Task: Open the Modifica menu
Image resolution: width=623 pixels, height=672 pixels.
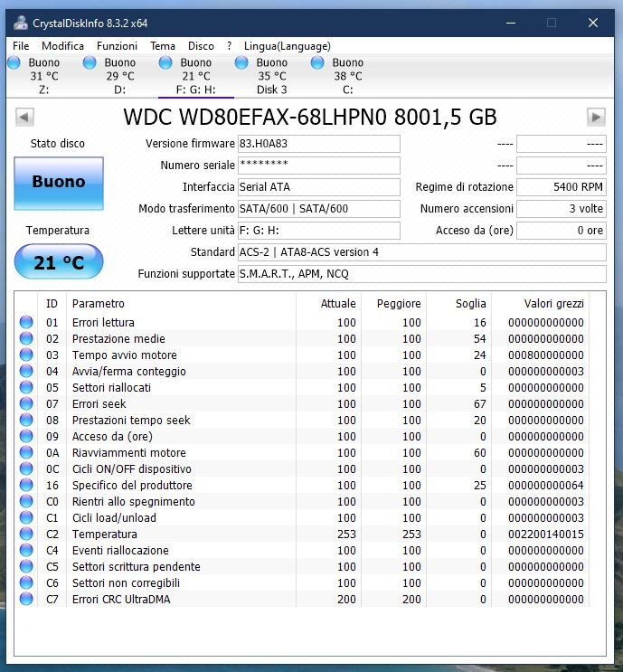Action: point(62,46)
